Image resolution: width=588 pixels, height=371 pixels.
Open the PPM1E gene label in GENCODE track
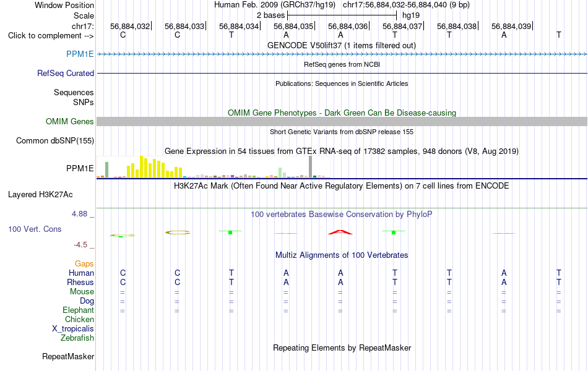click(x=80, y=54)
